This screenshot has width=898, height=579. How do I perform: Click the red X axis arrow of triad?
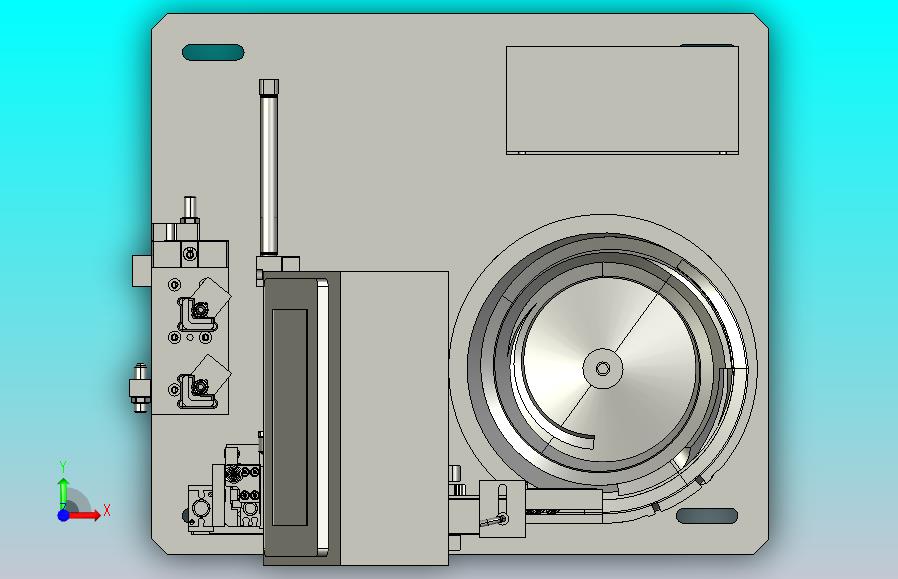(x=85, y=515)
